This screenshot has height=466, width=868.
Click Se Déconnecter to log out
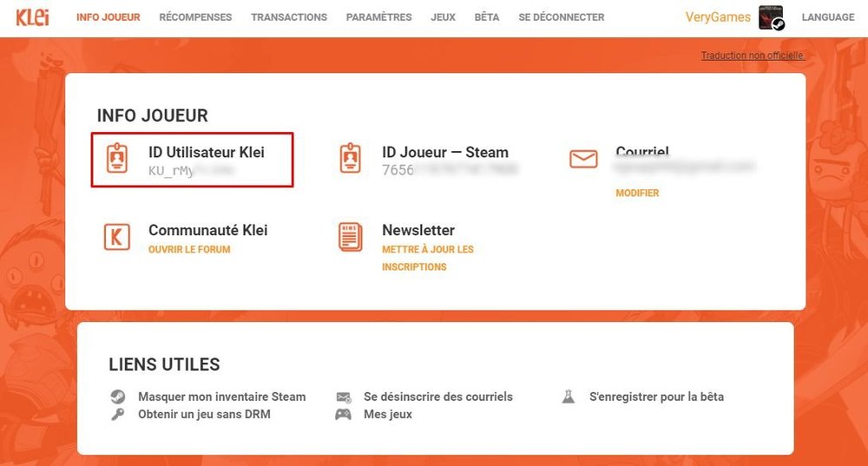(x=562, y=17)
